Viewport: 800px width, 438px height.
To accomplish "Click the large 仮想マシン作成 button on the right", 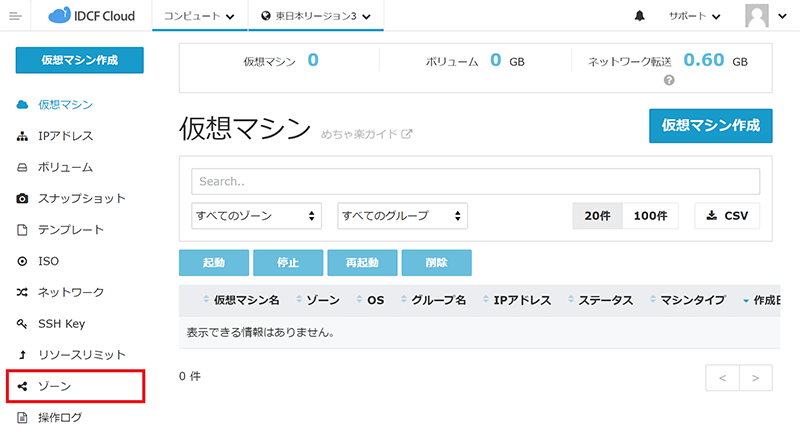I will coord(711,127).
